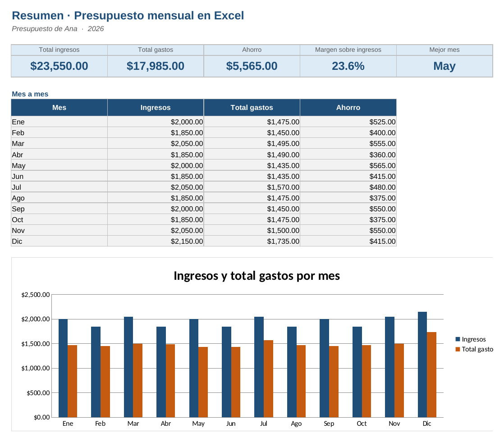Select Ene savings cell $525.00
Screen dimensions: 504x442
(348, 122)
